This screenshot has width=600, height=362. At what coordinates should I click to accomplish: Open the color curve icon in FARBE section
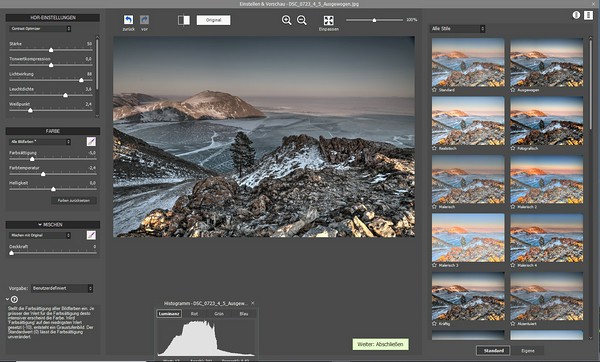91,142
